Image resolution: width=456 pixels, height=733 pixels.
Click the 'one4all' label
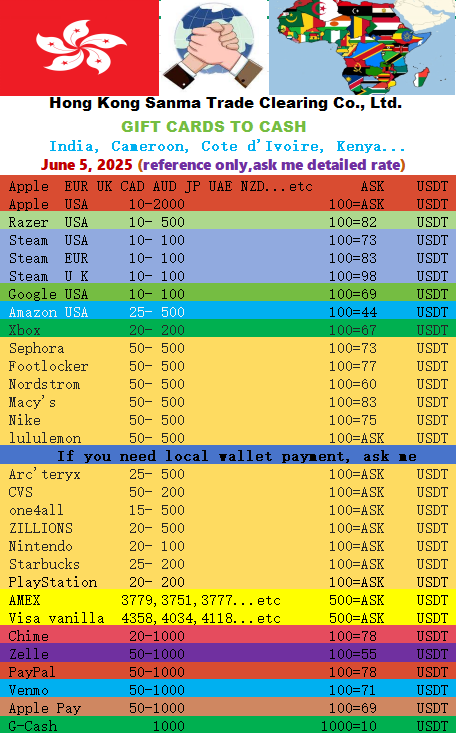(x=36, y=510)
